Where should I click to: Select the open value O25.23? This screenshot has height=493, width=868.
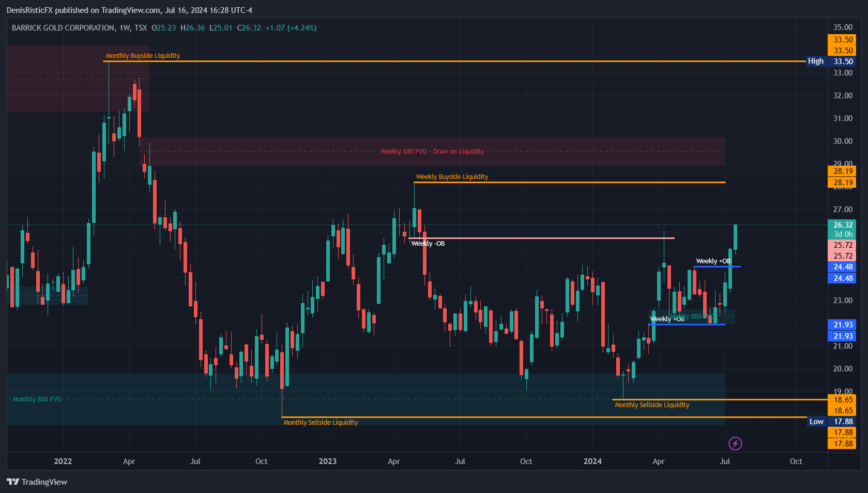[163, 28]
